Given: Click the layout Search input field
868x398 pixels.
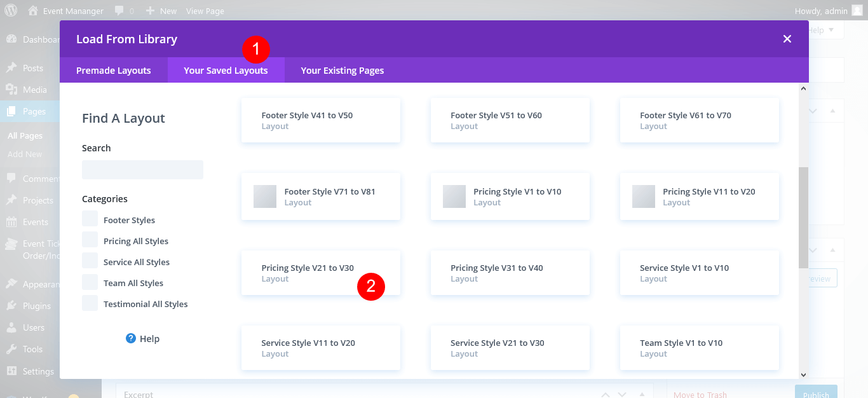Looking at the screenshot, I should [x=142, y=170].
